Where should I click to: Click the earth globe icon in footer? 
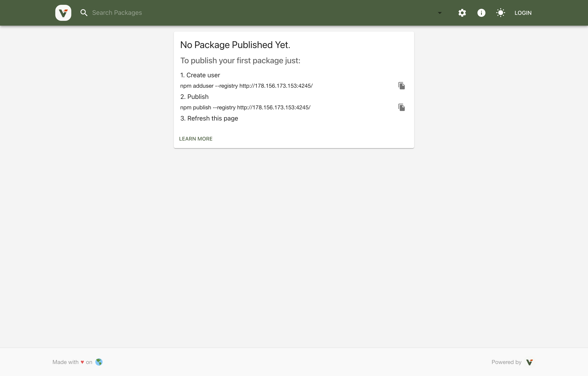[x=99, y=362]
